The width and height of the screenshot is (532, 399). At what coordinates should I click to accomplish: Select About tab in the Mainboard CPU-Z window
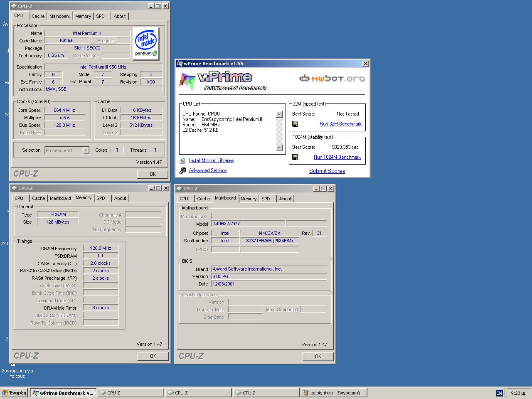pyautogui.click(x=285, y=199)
